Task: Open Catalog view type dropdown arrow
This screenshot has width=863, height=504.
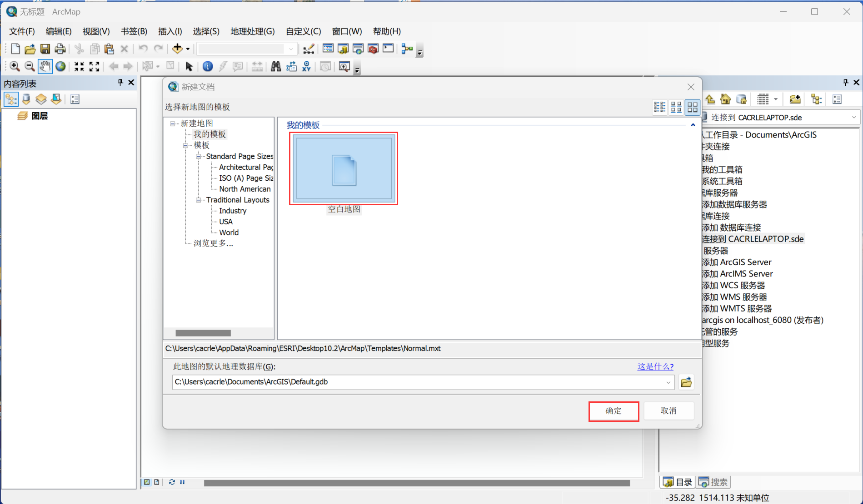Action: [x=776, y=99]
